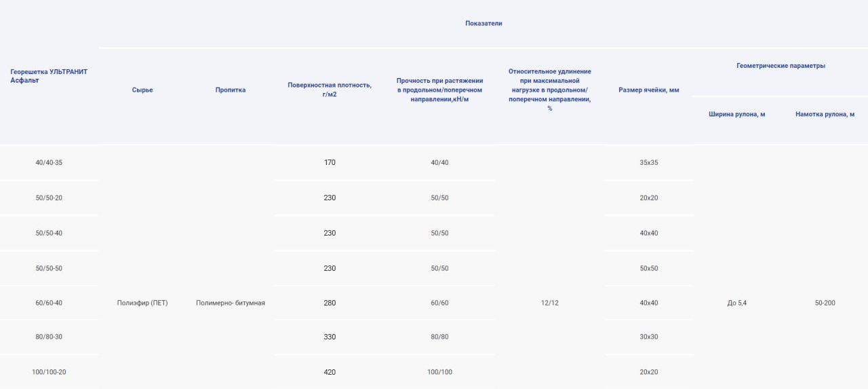The width and height of the screenshot is (868, 389).
Task: Click the product name cell '80/80-30'
Action: pyautogui.click(x=49, y=337)
